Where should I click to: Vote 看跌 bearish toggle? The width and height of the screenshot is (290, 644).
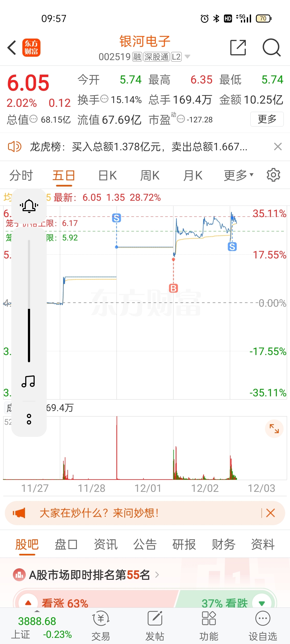[262, 603]
